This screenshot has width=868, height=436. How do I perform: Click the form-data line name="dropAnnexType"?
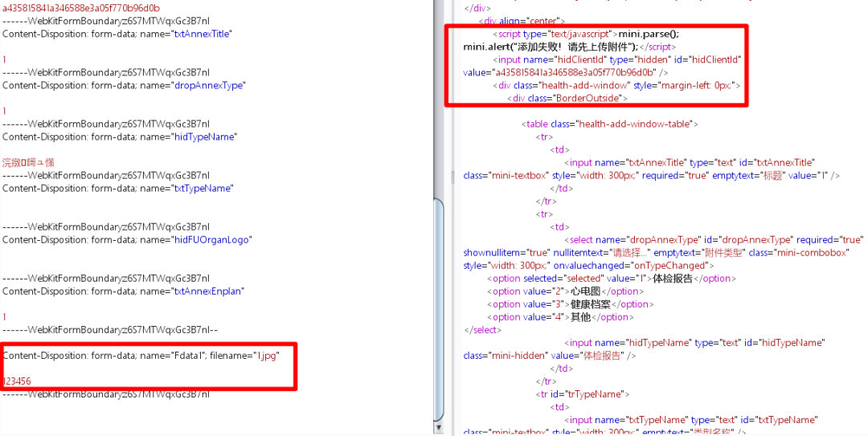[124, 85]
